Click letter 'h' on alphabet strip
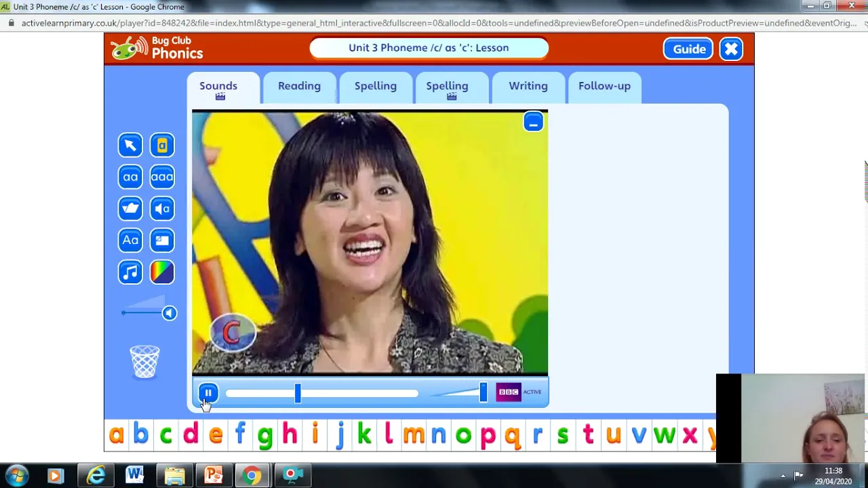This screenshot has height=488, width=868. pyautogui.click(x=290, y=433)
